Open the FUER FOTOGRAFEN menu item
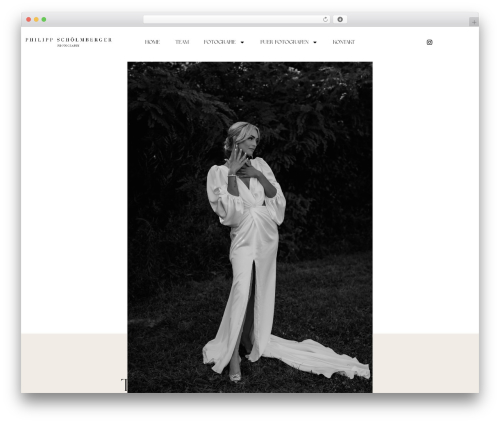Image resolution: width=500 pixels, height=423 pixels. click(x=284, y=42)
